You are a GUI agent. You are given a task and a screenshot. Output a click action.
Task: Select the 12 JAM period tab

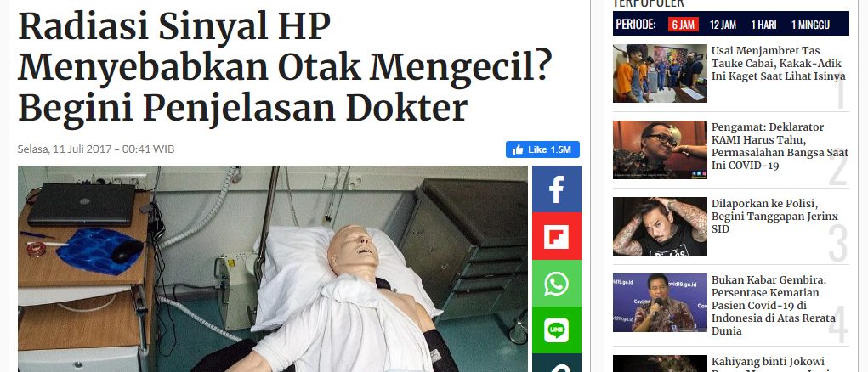point(723,25)
